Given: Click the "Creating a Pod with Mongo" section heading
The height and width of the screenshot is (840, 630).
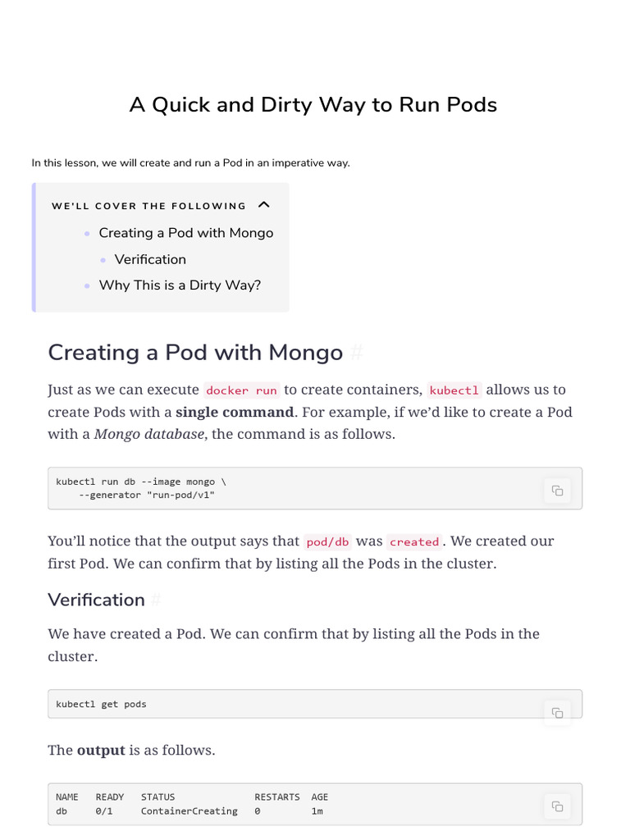Looking at the screenshot, I should click(195, 353).
